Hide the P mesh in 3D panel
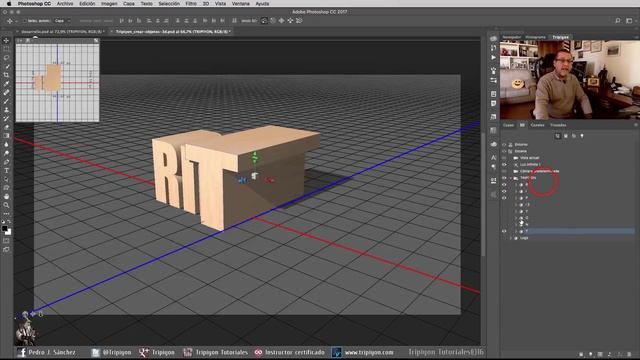This screenshot has width=640, height=360. pyautogui.click(x=504, y=198)
